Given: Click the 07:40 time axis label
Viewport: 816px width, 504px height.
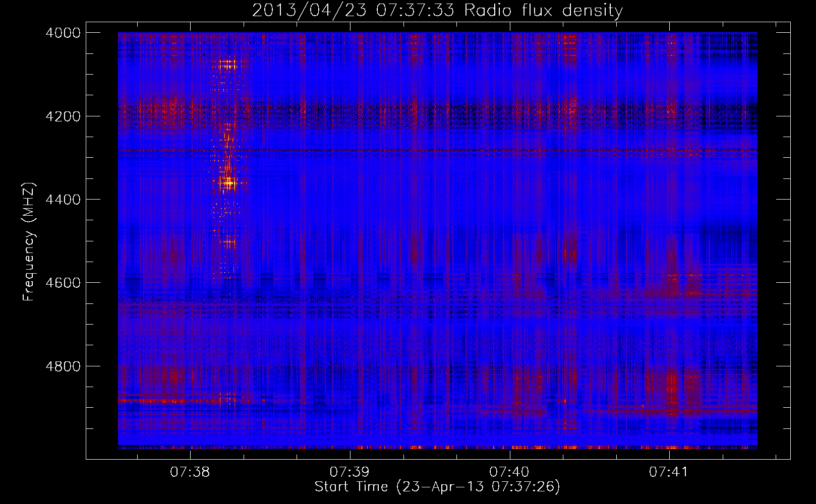Looking at the screenshot, I should [509, 472].
